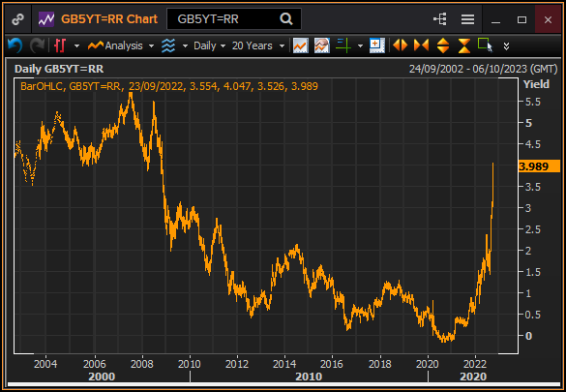The height and width of the screenshot is (392, 566).
Task: Click the link chain icon in title bar
Action: (x=17, y=19)
